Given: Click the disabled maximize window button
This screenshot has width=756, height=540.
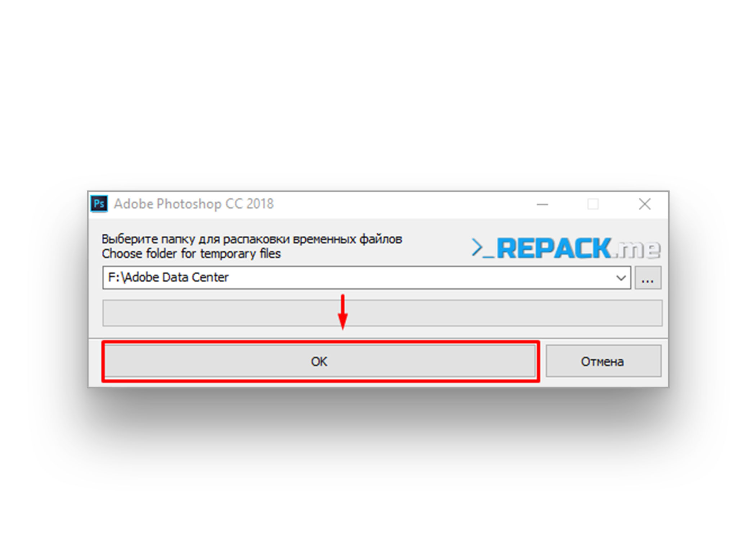Looking at the screenshot, I should pyautogui.click(x=593, y=204).
